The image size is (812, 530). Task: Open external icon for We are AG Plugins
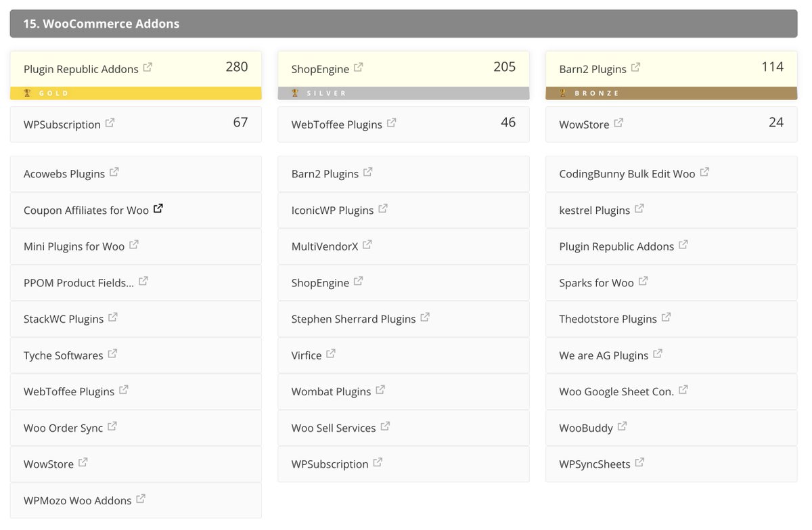(x=658, y=354)
